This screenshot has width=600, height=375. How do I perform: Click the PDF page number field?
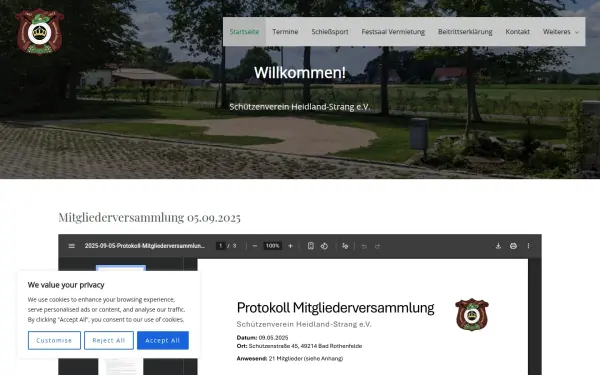point(221,246)
